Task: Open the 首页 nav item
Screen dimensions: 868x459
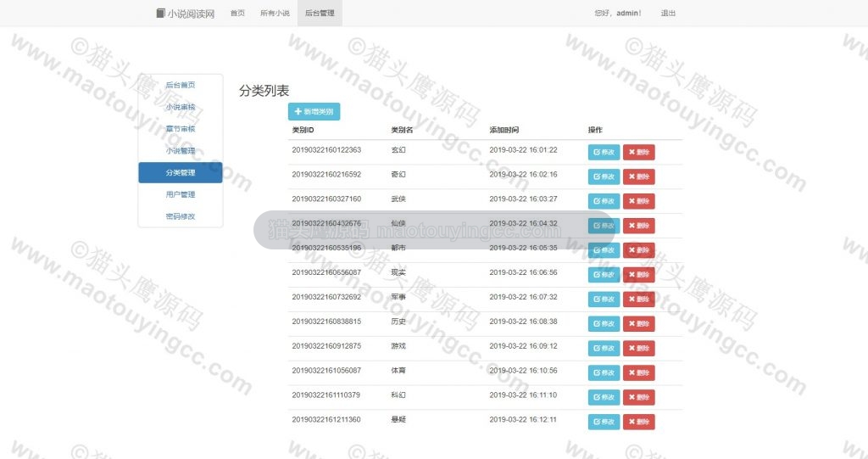Action: [x=237, y=14]
